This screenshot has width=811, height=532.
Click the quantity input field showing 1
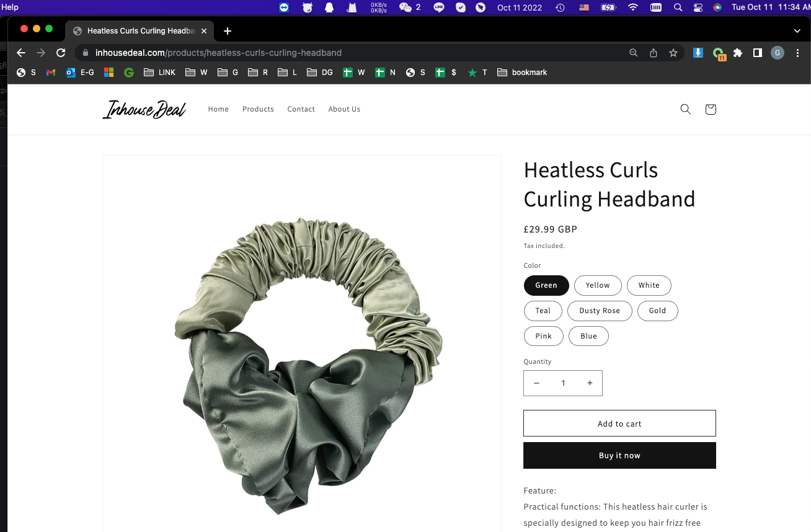click(x=563, y=383)
